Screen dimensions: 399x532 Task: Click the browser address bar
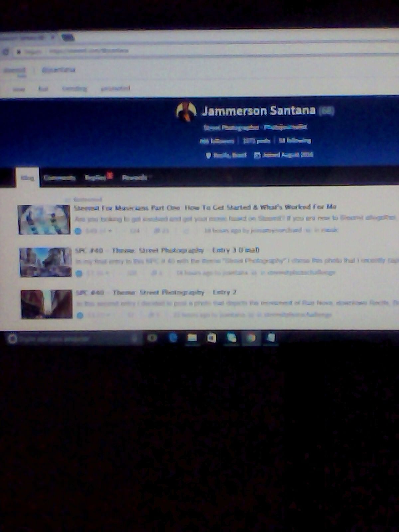pyautogui.click(x=206, y=51)
